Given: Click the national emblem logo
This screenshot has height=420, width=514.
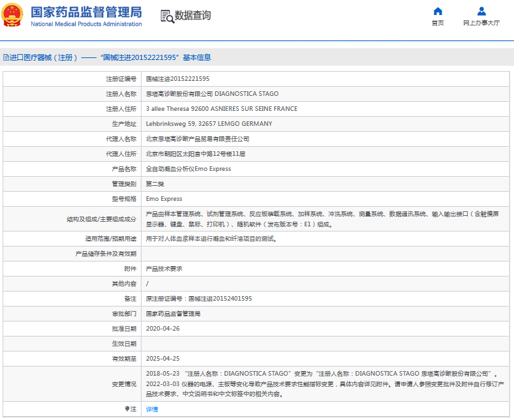Looking at the screenshot, I should (12, 15).
